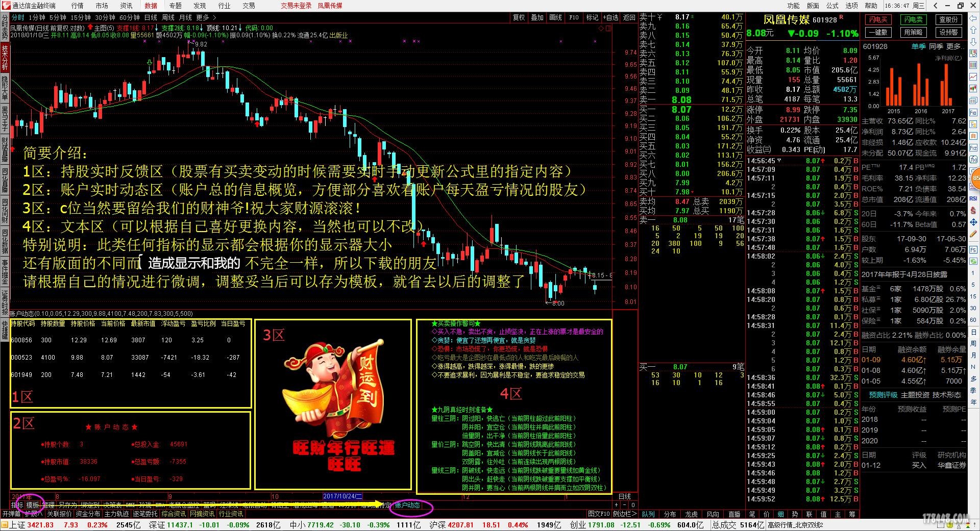Click the blue cross-arrows move icon
Viewport: 980px width, 531px height.
(973, 222)
